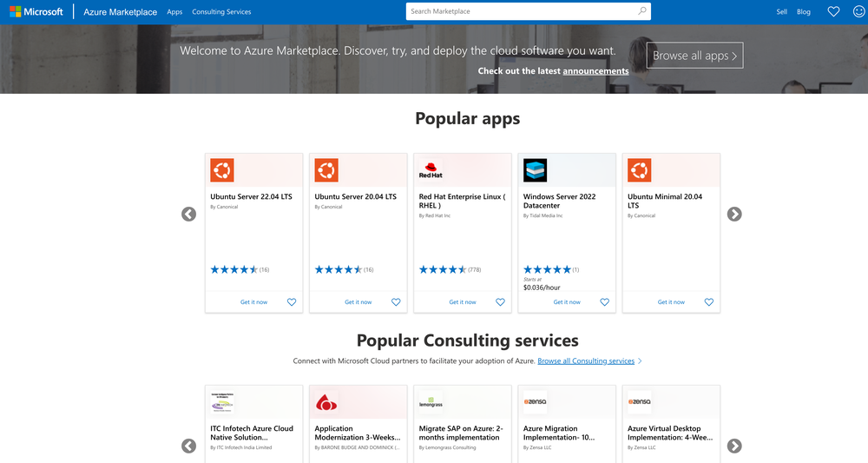Click 'By Tidal Media Inc' publisher text
Viewport: 868px width, 463px height.
(543, 216)
